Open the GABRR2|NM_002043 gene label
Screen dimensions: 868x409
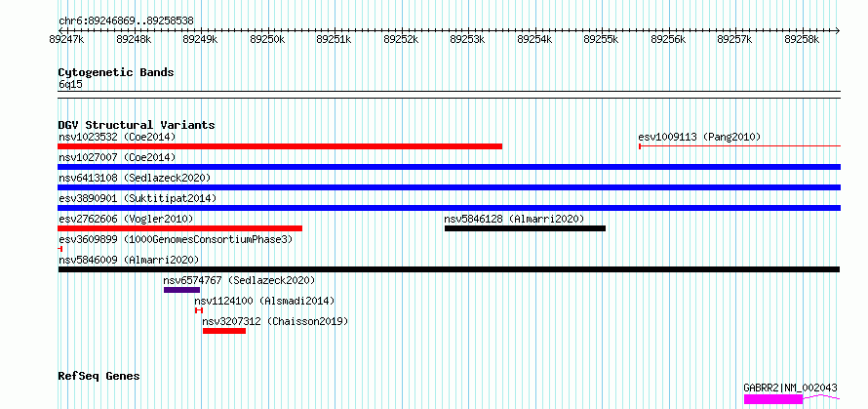[x=791, y=388]
